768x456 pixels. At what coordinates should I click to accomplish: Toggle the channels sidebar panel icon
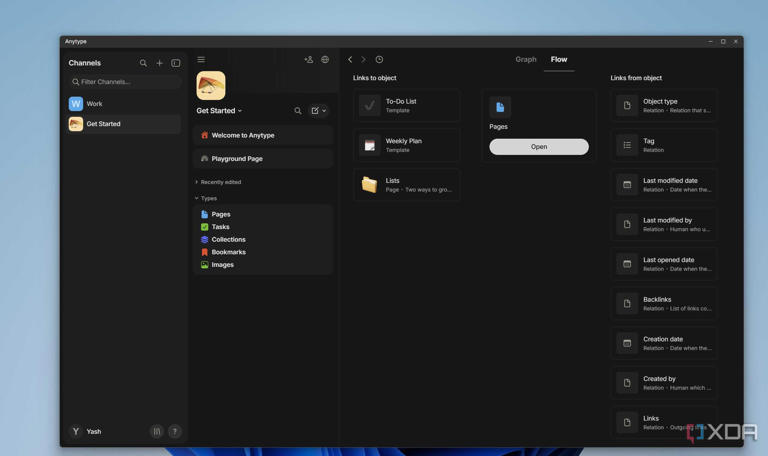click(175, 63)
